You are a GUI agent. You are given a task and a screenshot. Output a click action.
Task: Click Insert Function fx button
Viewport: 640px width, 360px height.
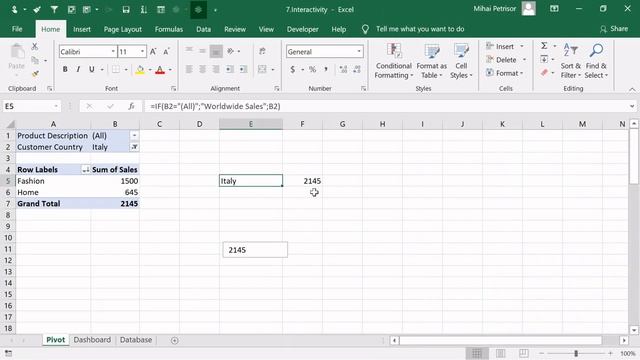tap(131, 107)
